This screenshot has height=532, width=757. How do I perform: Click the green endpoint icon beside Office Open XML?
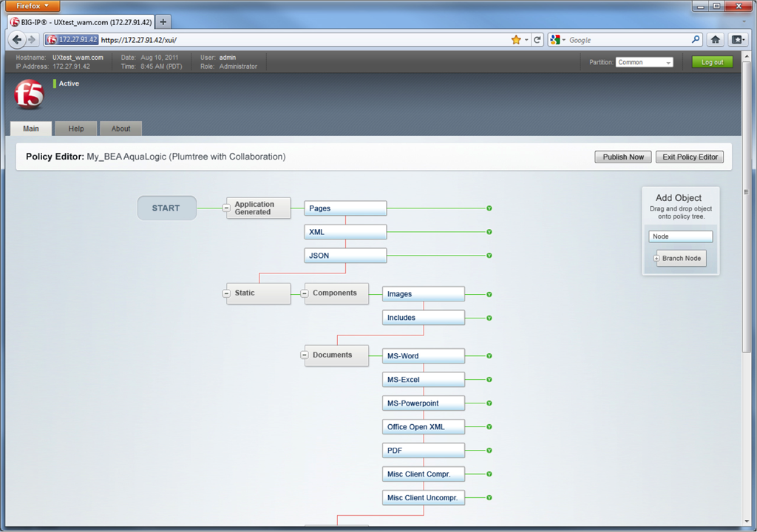tap(489, 427)
